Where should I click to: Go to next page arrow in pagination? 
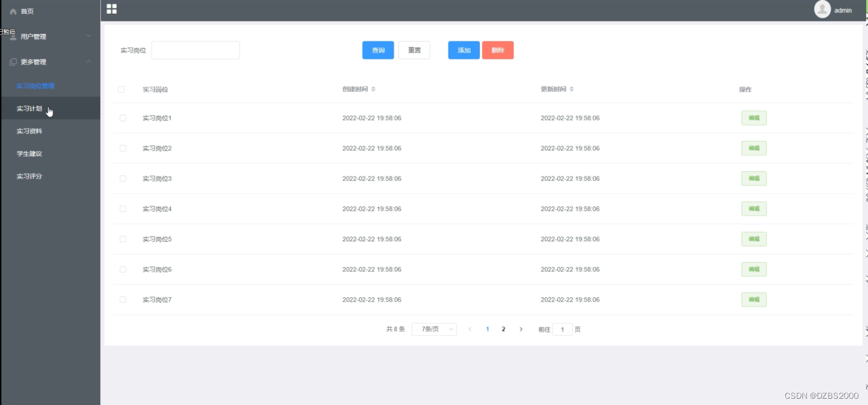tap(521, 329)
